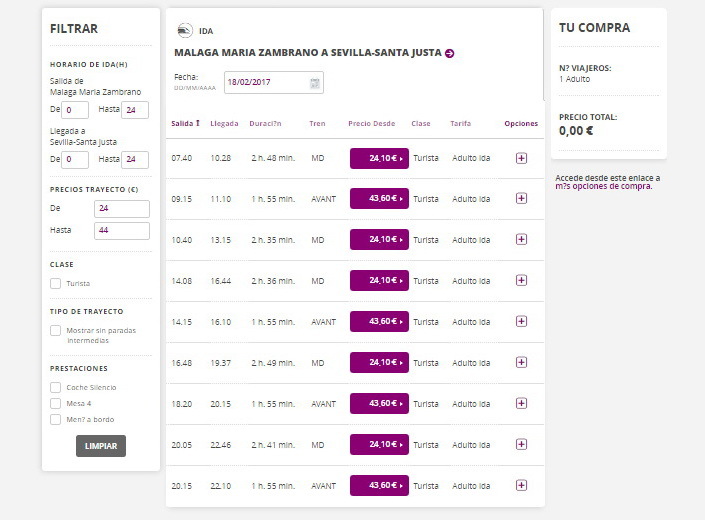Image resolution: width=705 pixels, height=520 pixels.
Task: Expand options for the 09.15 AVANT train
Action: (x=521, y=199)
